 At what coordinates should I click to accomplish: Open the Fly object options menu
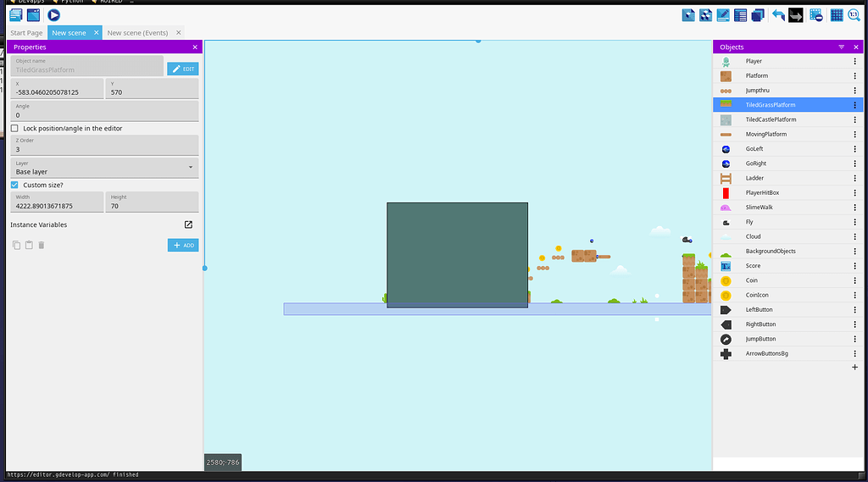point(854,222)
